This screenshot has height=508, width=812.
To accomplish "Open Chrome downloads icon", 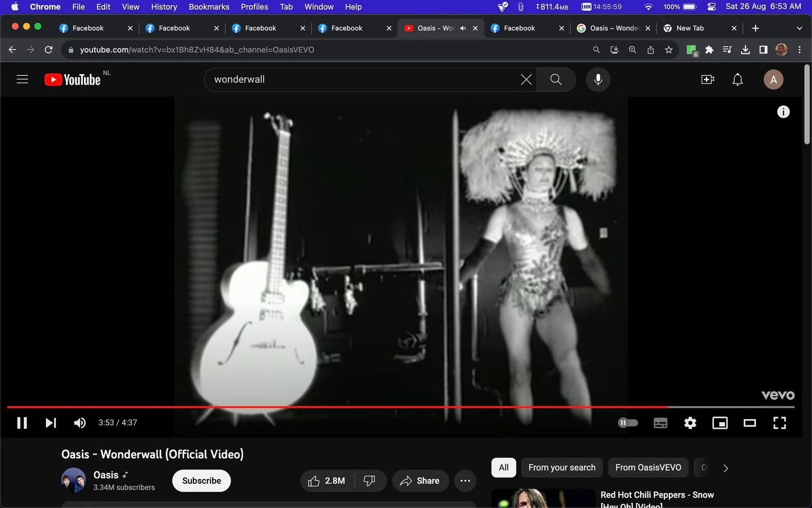I will coord(745,50).
